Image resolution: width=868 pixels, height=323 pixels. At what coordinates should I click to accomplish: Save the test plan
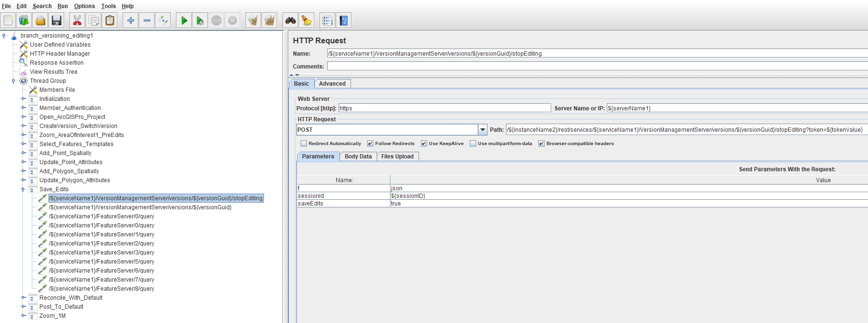click(57, 20)
